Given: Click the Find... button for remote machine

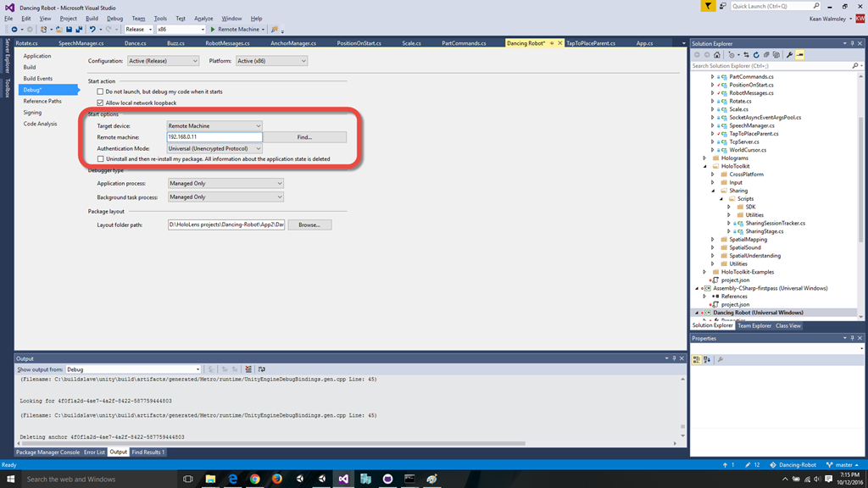Looking at the screenshot, I should [x=304, y=137].
